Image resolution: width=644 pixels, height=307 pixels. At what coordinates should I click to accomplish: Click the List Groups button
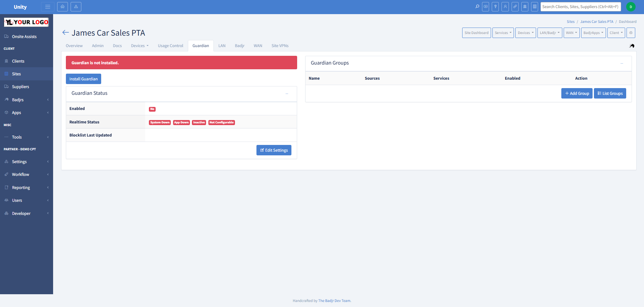pos(610,93)
